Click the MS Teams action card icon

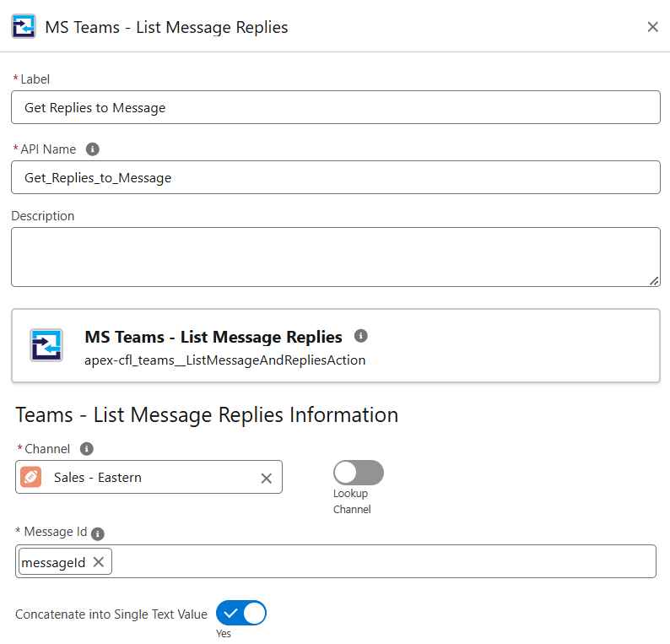point(46,345)
